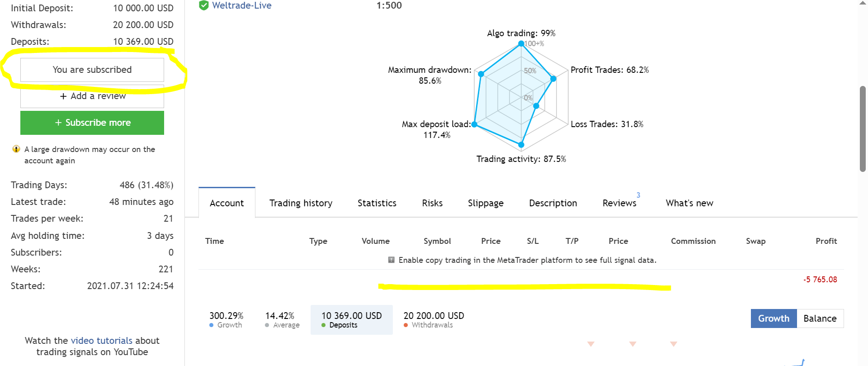Switch chart view to Balance

[820, 318]
